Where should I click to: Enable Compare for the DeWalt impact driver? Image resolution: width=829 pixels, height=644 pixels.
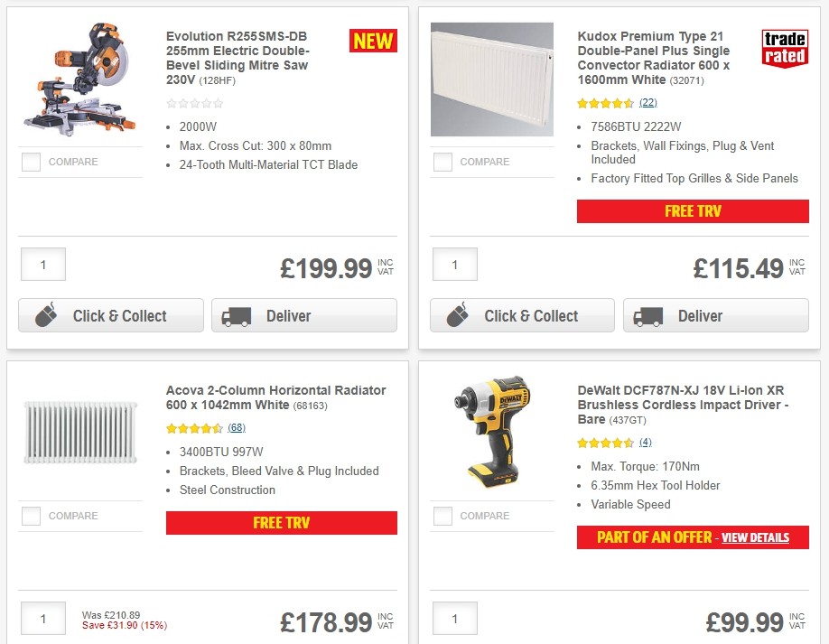[x=442, y=515]
